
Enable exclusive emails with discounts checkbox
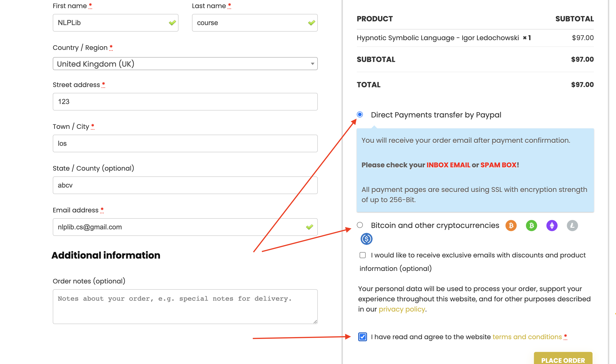(x=363, y=255)
